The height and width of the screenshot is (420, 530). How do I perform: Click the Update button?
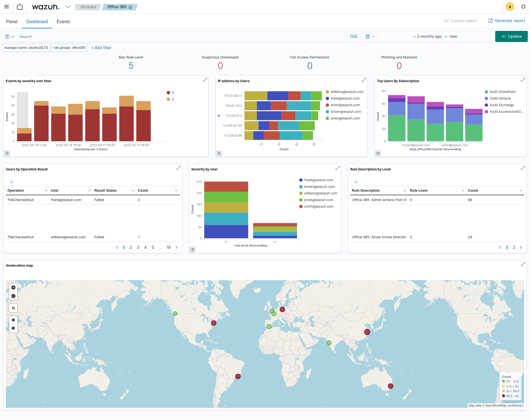(511, 36)
